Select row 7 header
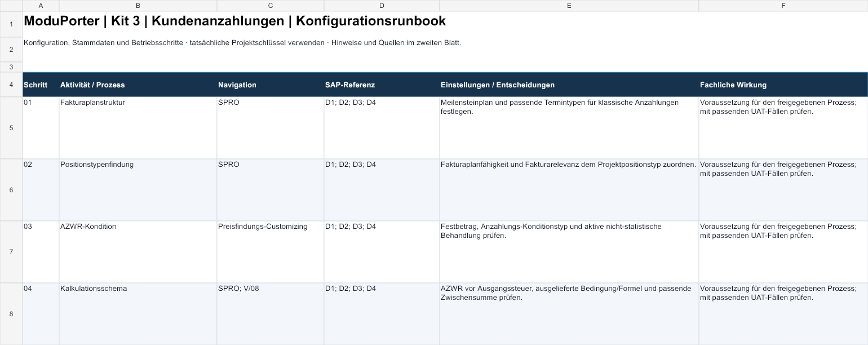 (11, 252)
